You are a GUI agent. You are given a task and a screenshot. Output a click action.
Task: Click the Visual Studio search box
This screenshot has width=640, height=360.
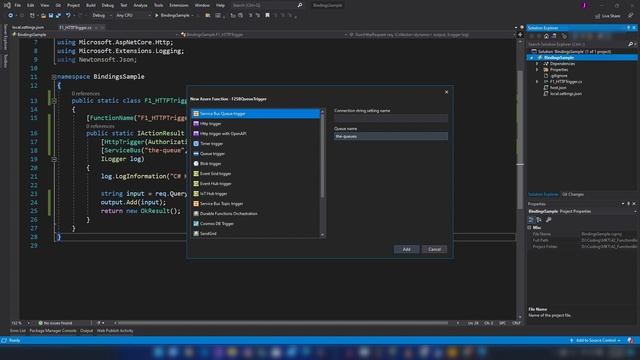[267, 5]
